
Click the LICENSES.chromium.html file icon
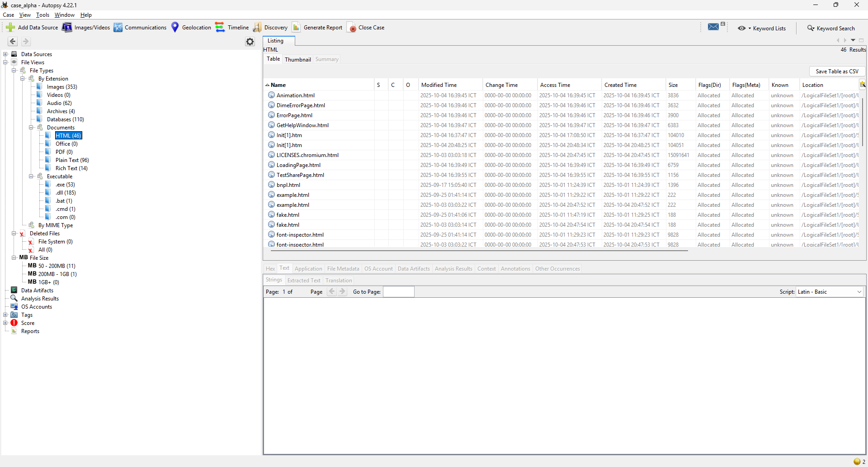[271, 155]
